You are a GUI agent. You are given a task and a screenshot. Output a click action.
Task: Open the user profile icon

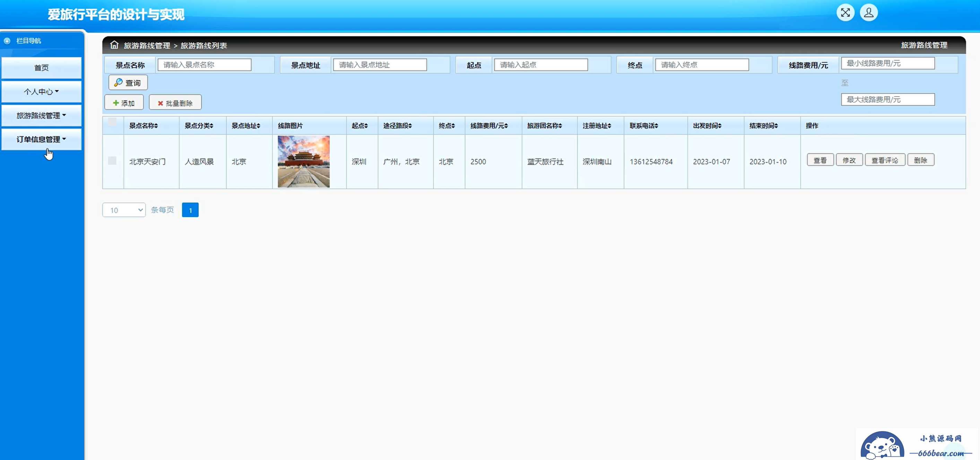click(x=869, y=12)
